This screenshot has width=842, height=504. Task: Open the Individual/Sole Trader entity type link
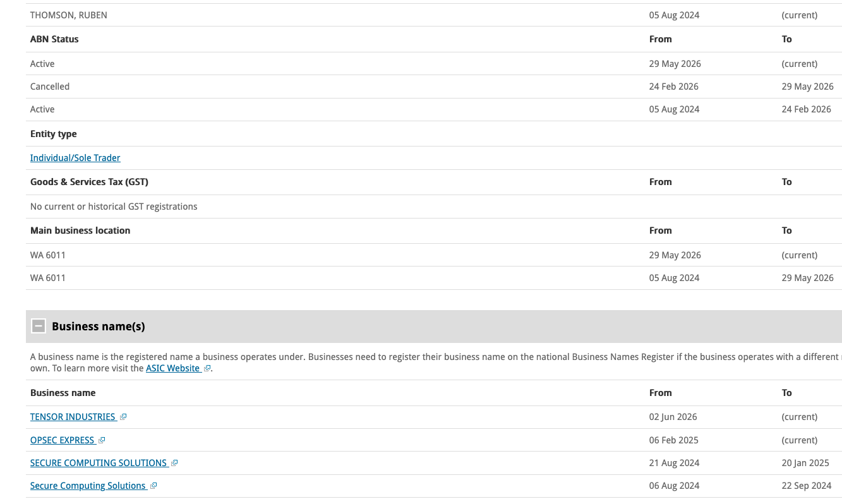75,158
